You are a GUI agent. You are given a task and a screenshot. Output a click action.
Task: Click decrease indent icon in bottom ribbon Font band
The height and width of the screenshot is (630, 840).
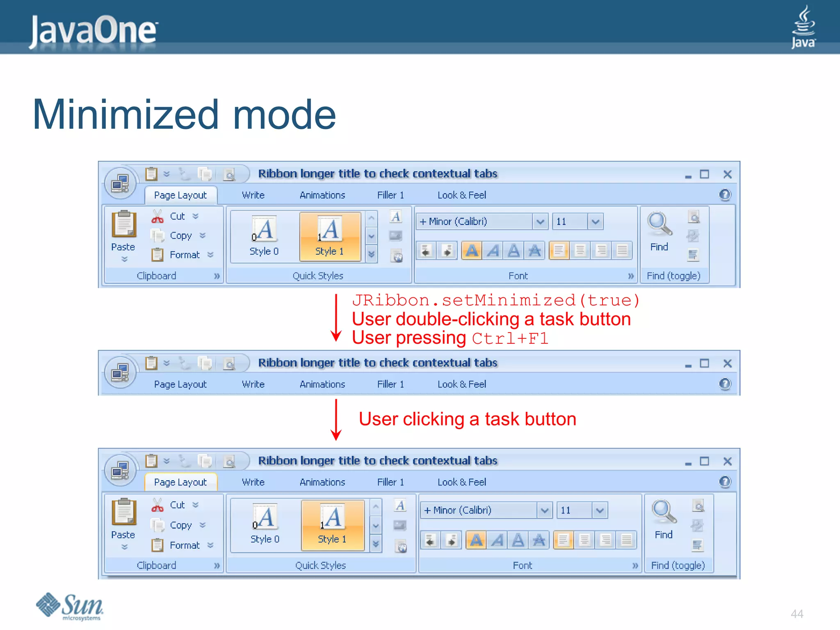coord(430,540)
